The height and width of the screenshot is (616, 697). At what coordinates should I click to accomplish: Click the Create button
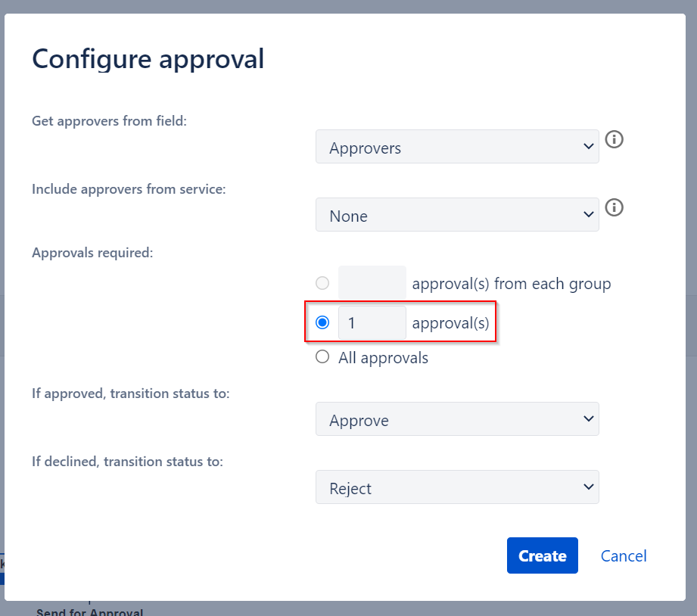click(542, 555)
